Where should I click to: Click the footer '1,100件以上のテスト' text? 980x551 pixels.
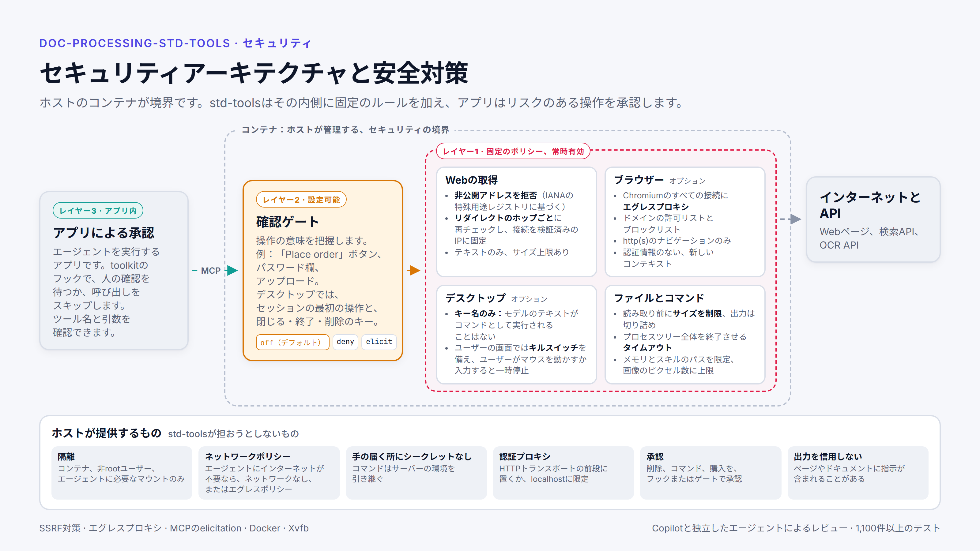pos(898,528)
